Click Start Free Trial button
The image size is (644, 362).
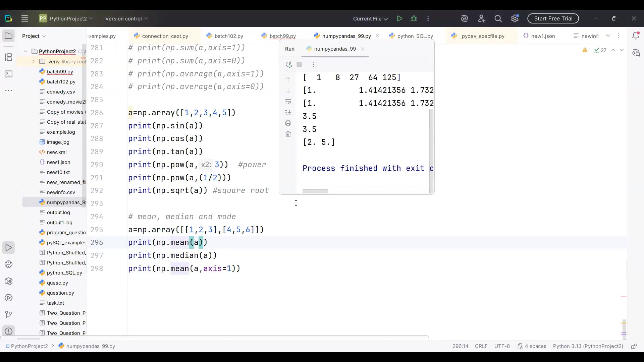(553, 19)
